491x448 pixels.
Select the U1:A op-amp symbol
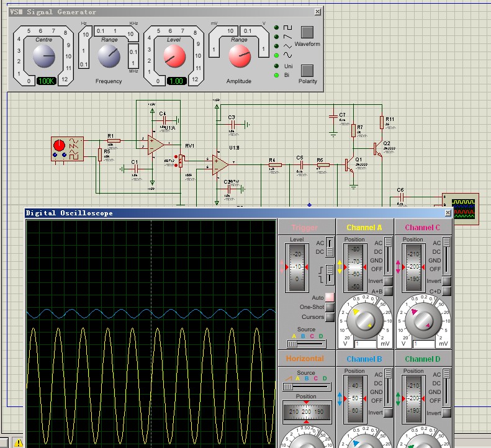[155, 144]
